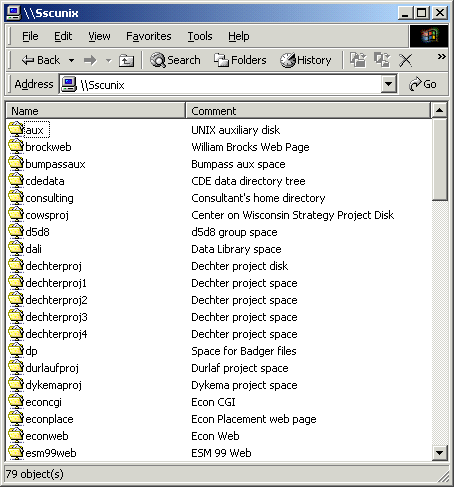Click the 'UNIX auxiliary disk' comment
Image resolution: width=454 pixels, height=487 pixels.
point(235,130)
